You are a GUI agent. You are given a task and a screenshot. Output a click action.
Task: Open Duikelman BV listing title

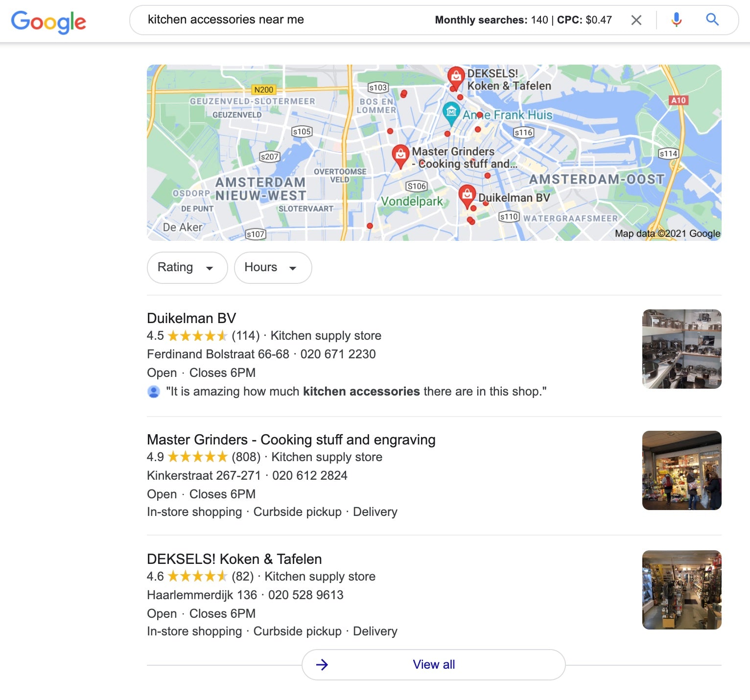point(191,318)
